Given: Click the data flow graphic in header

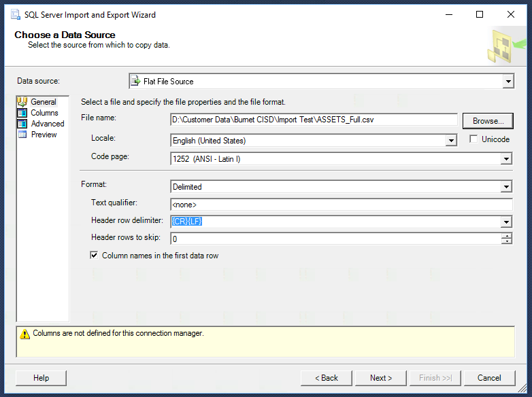Looking at the screenshot, I should tap(508, 46).
